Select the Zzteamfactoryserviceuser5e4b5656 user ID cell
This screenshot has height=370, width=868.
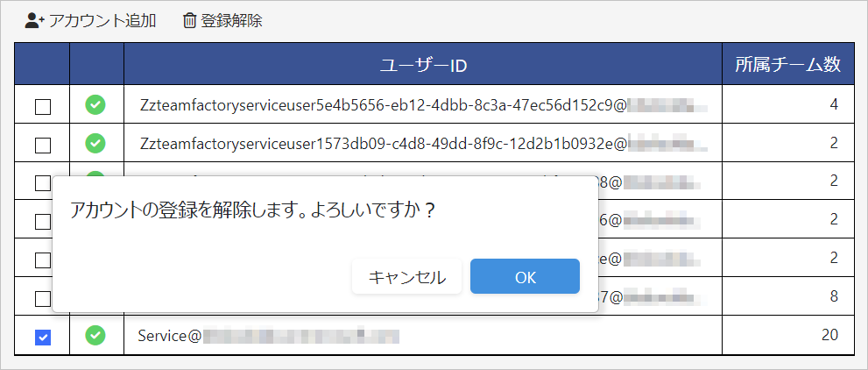pos(382,105)
